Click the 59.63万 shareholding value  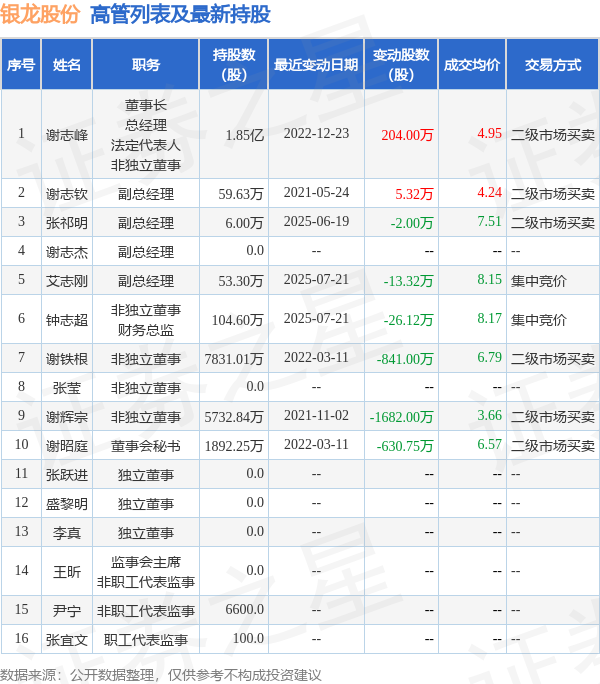click(x=241, y=194)
